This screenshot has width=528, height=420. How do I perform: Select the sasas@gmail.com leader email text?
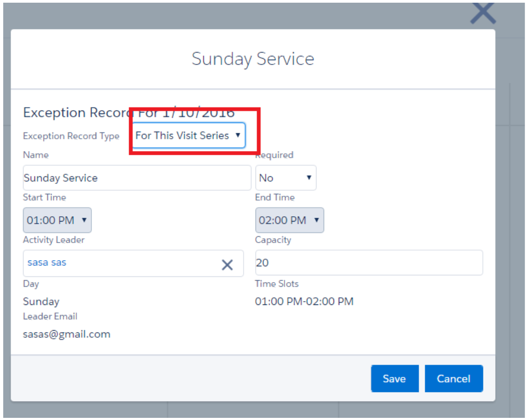[67, 334]
